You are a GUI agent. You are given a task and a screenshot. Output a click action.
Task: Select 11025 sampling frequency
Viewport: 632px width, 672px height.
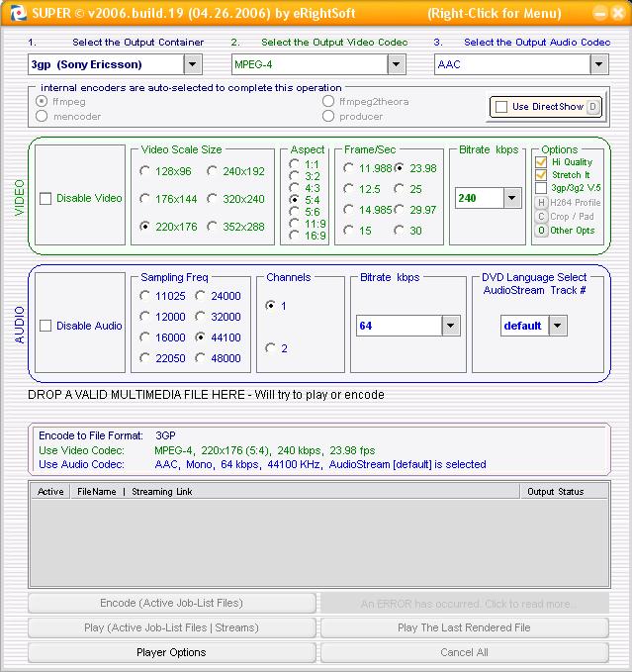tap(144, 296)
